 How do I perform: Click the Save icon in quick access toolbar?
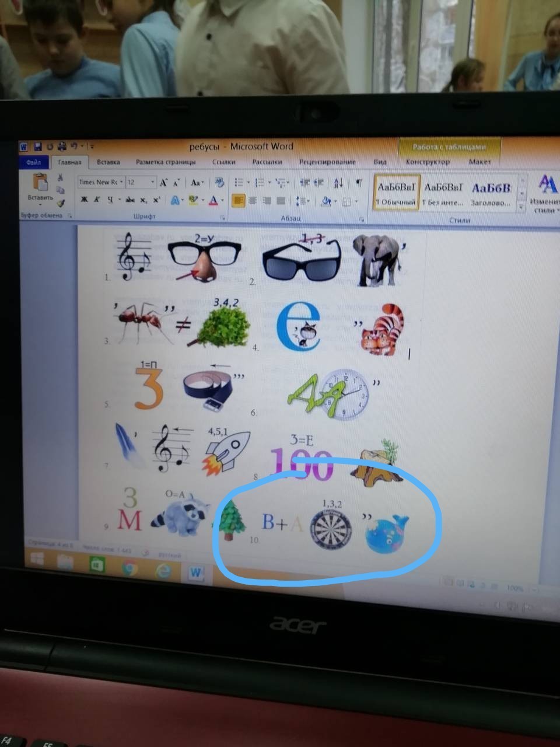click(37, 146)
